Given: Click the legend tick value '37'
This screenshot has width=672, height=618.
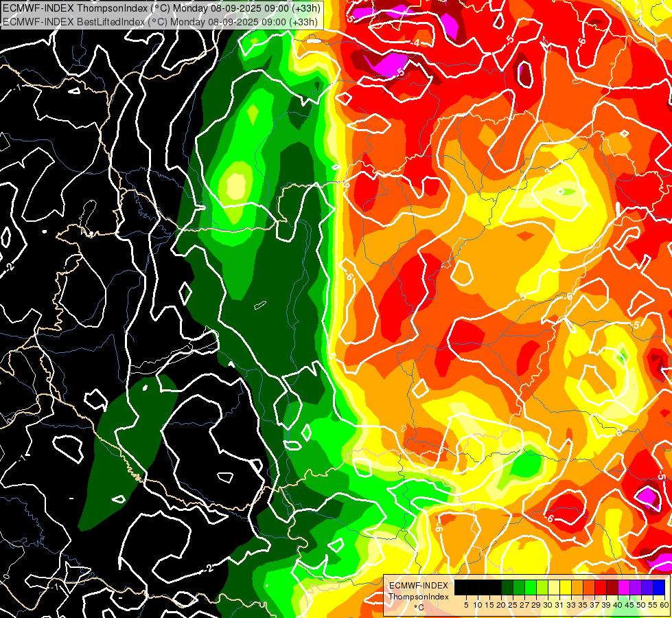Looking at the screenshot, I should coord(594,605).
